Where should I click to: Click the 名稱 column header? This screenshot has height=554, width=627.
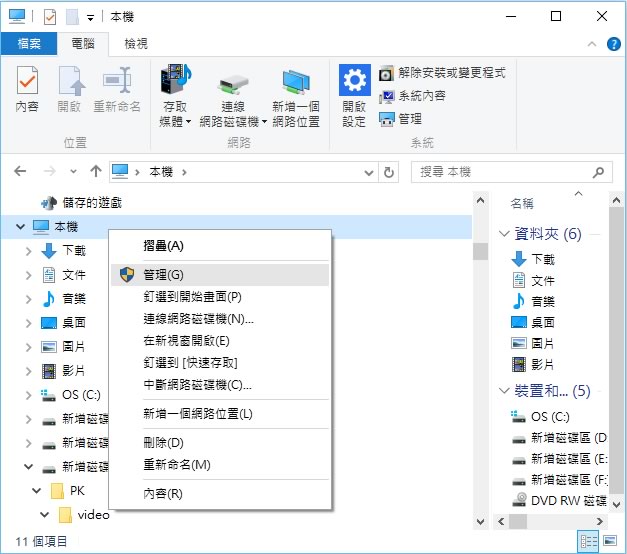[x=522, y=204]
